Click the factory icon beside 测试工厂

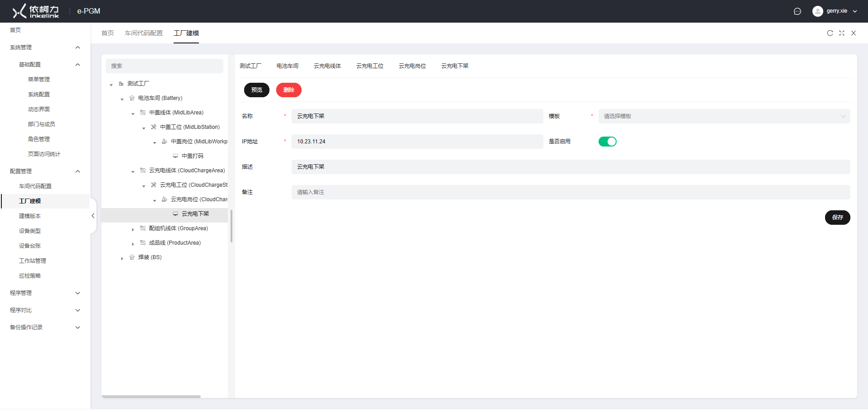coord(121,84)
